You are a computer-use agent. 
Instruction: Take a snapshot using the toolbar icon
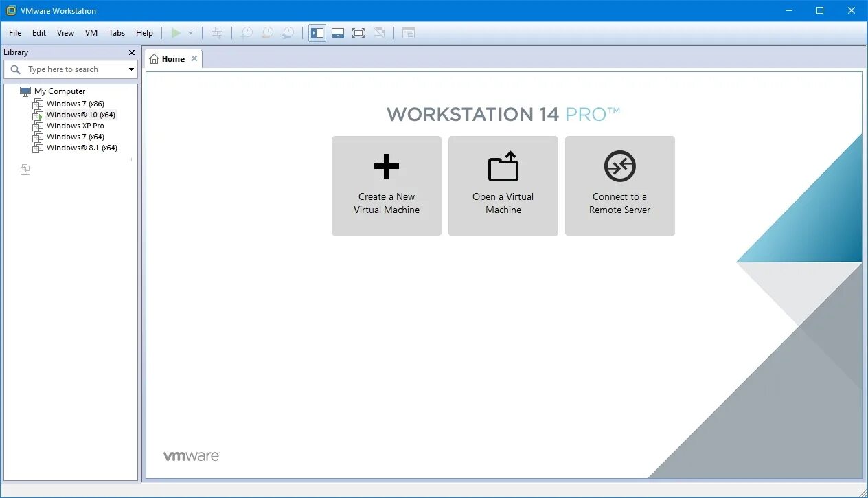[x=247, y=32]
